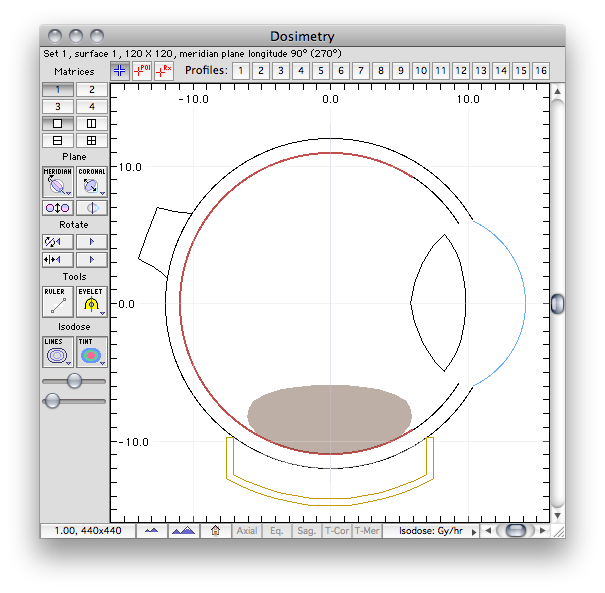Viewport: 605px width, 593px height.
Task: Activate the Eyelet tool
Action: [91, 302]
